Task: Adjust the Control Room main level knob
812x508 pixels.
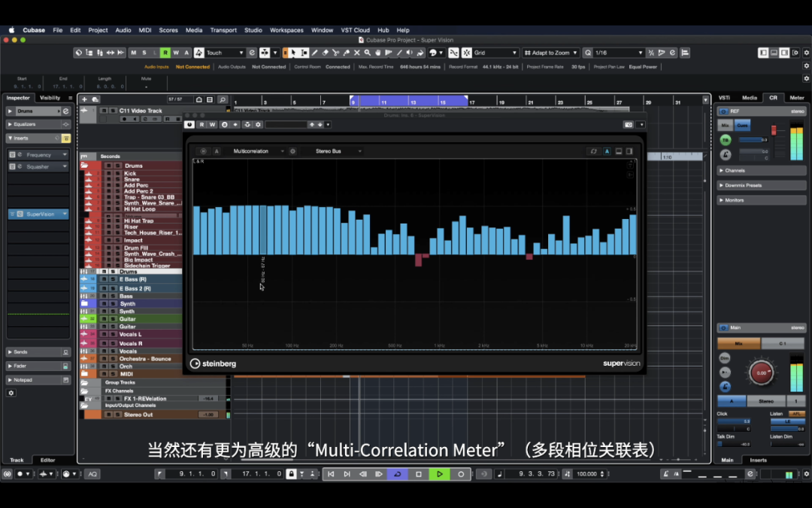Action: pyautogui.click(x=761, y=373)
